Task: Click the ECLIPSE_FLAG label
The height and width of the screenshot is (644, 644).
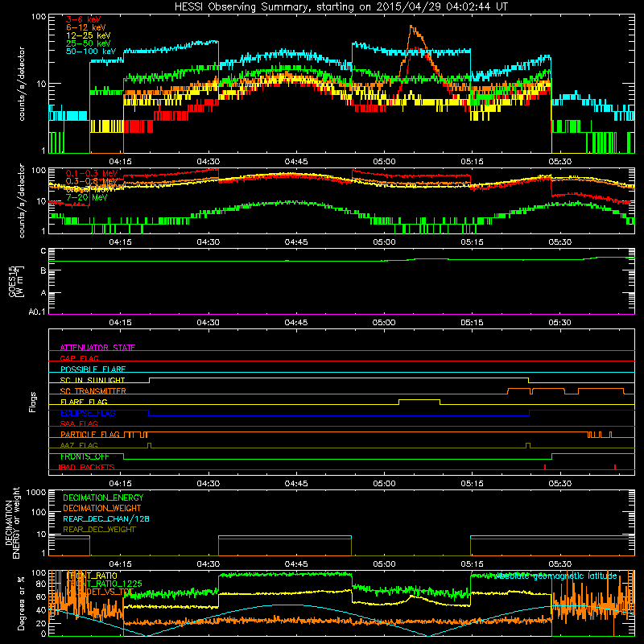Action: [88, 413]
